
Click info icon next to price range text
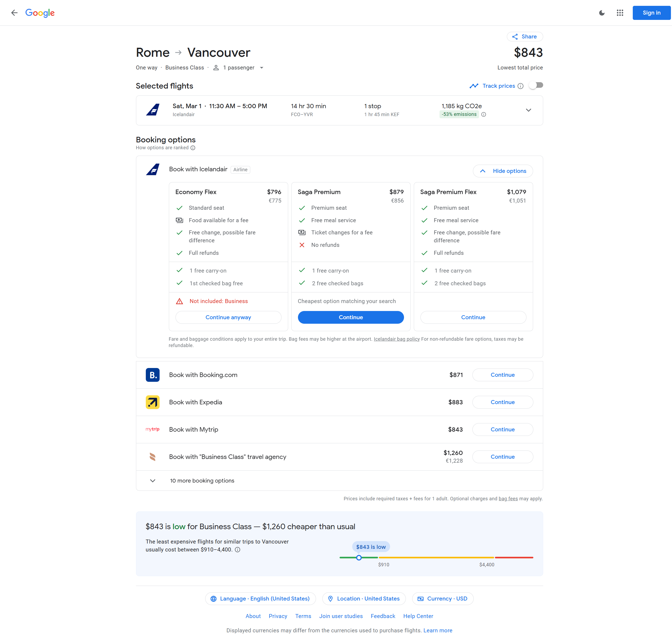238,550
